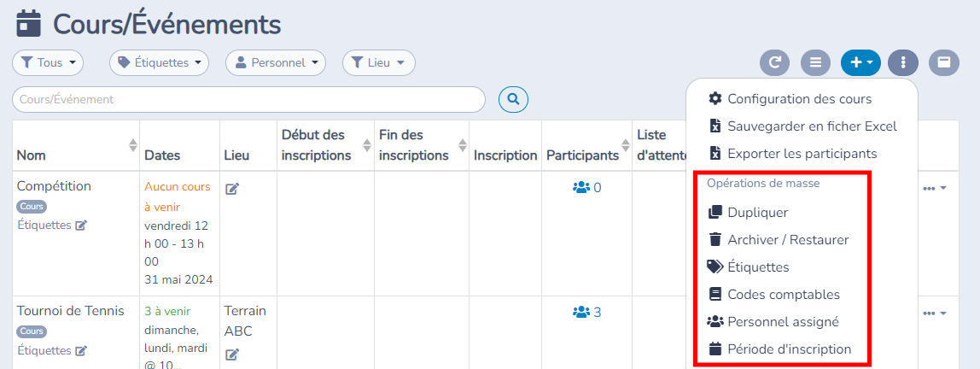The image size is (980, 369).
Task: Open the blue plus add dropdown
Action: click(861, 62)
